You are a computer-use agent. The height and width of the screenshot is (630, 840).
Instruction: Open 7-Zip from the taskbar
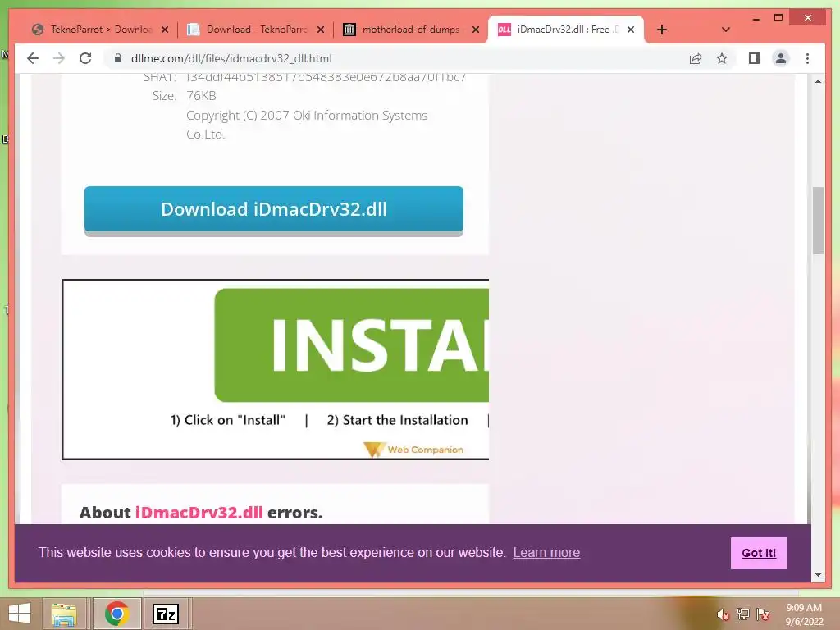(x=166, y=614)
